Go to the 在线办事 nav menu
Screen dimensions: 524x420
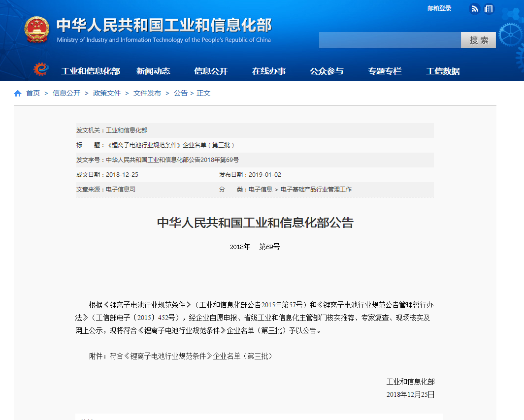coord(269,71)
